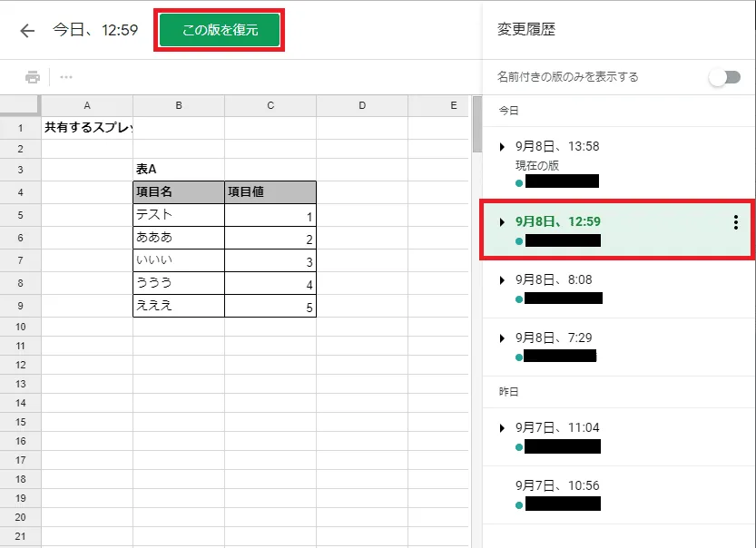Click the 9月8日、12:59 highlighted version text
The width and height of the screenshot is (756, 548).
[x=558, y=221]
